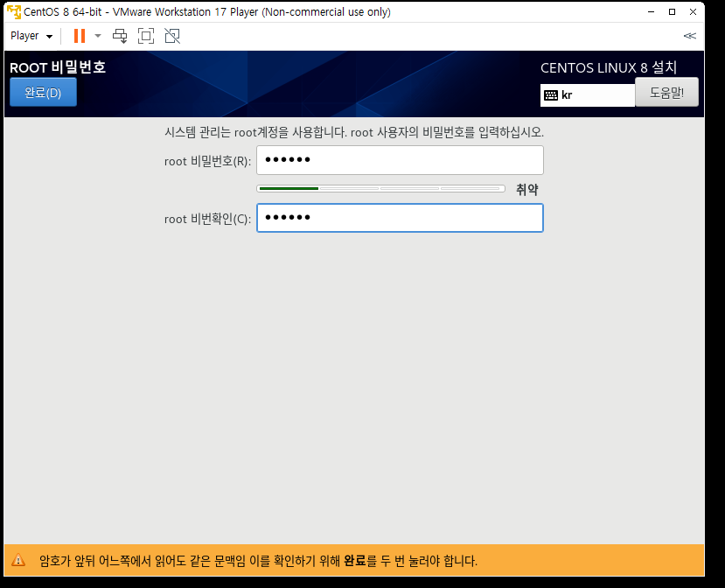725x588 pixels.
Task: Click the keyboard icon next to kr
Action: pyautogui.click(x=551, y=95)
